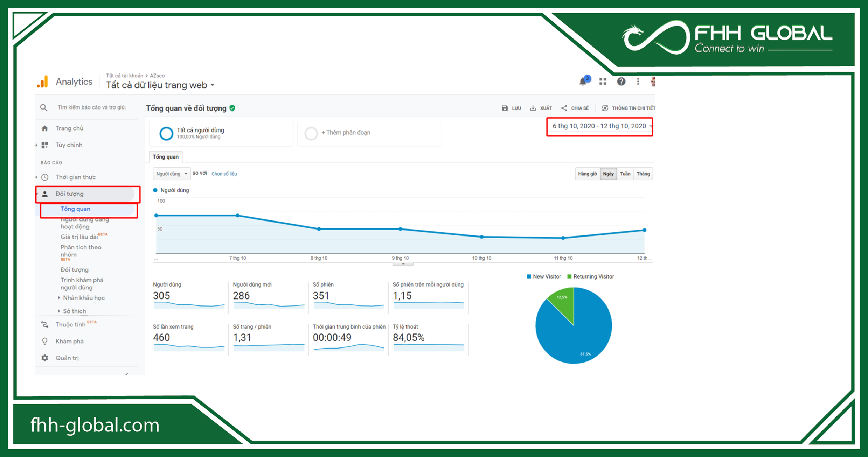Switch chart granularity to Tháng
Screen dimensions: 868x457
tap(643, 174)
